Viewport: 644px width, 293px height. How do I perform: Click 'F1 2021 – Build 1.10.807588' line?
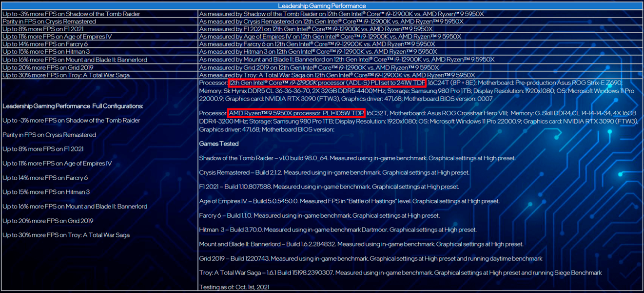click(329, 187)
